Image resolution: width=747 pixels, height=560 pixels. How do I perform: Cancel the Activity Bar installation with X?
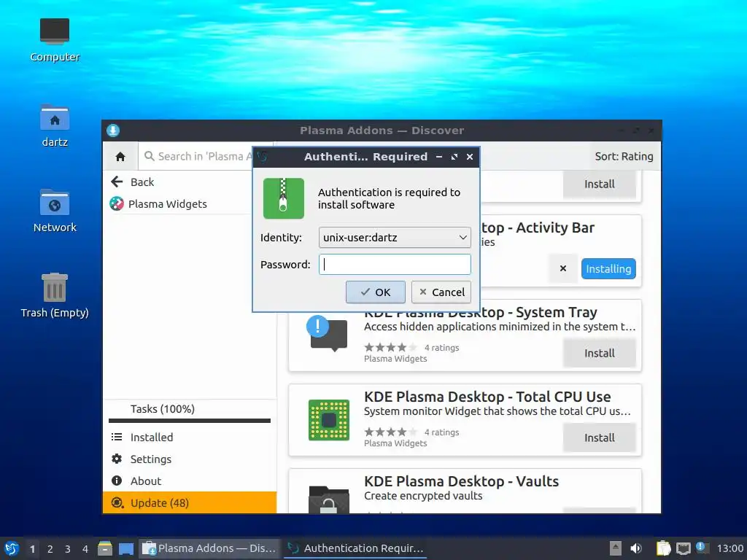[x=562, y=268]
